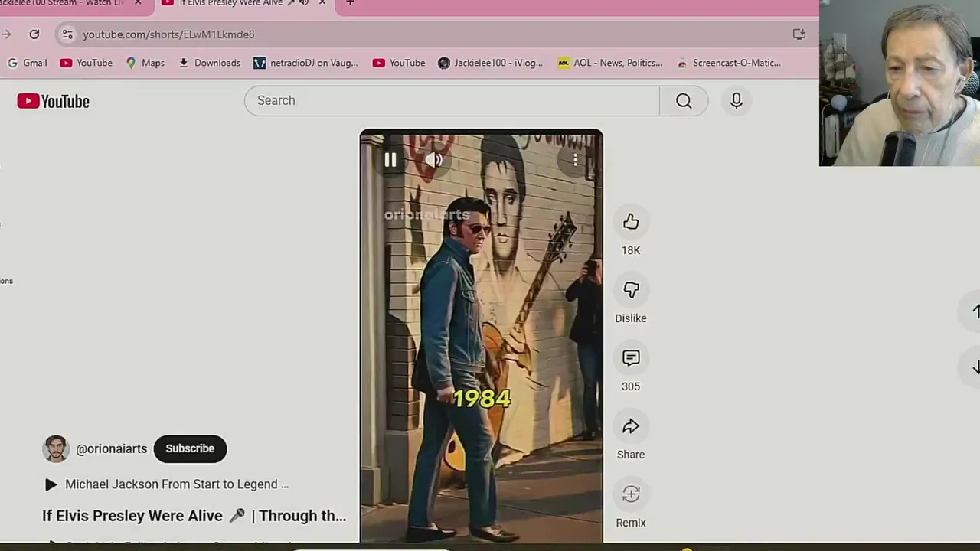Start voice search with microphone icon
This screenshot has width=980, height=551.
[x=737, y=100]
